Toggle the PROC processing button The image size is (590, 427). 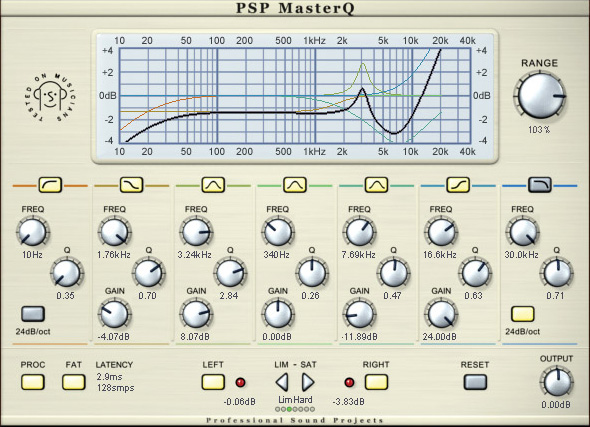coord(32,382)
